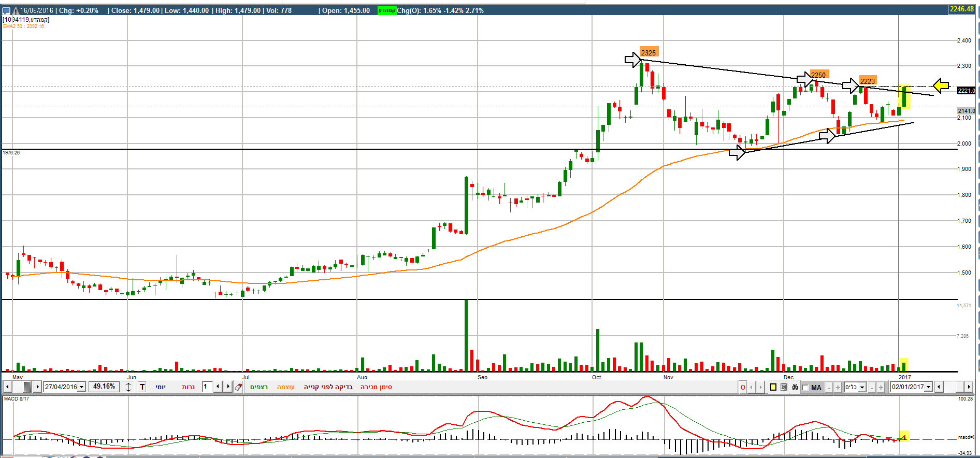Click the Vol: 778 value in header
Screen dimensions: 980x458
point(280,10)
